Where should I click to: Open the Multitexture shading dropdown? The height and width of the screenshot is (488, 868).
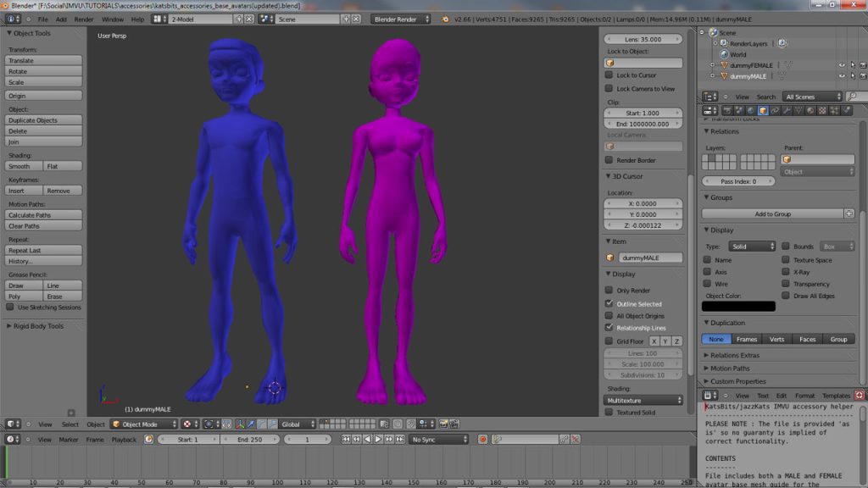pyautogui.click(x=643, y=399)
